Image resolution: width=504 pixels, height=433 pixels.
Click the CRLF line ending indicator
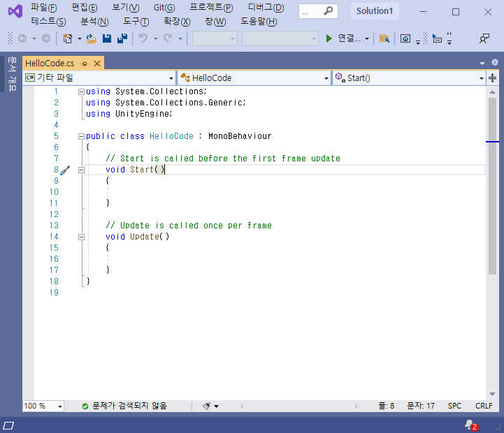(x=484, y=406)
